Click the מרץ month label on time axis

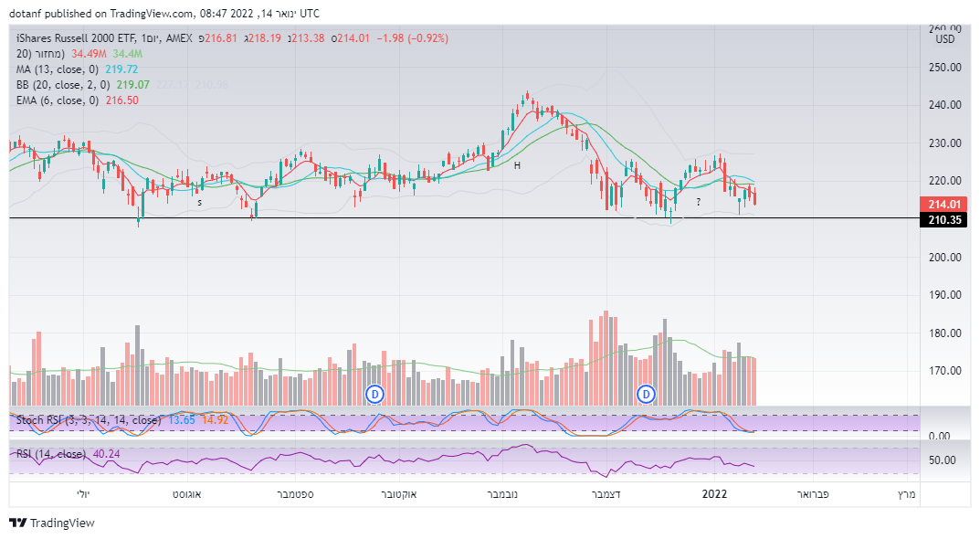tap(906, 494)
